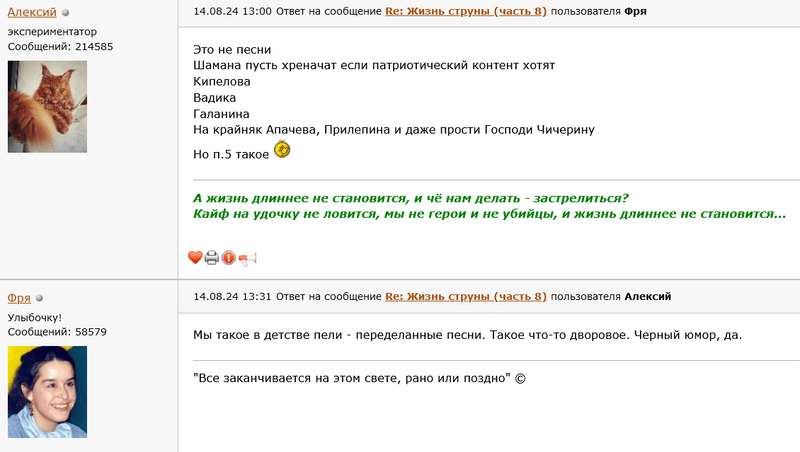Viewport: 800px width, 452px height.
Task: Click the 14.08.24 13:31 post timestamp
Action: click(x=232, y=296)
